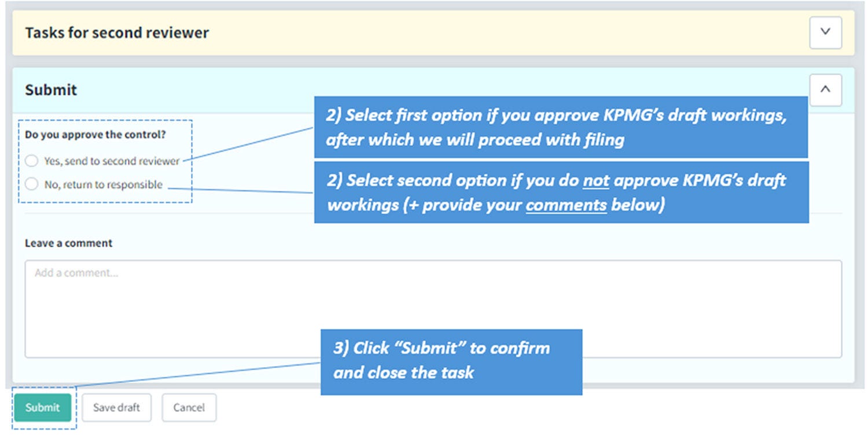The image size is (868, 436).
Task: Click the callout about proceeding with filing
Action: (560, 127)
